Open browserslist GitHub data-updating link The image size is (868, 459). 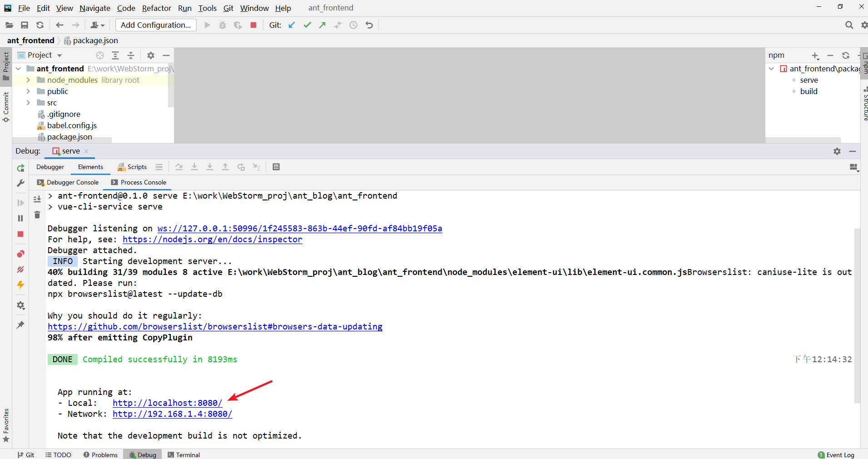point(215,327)
